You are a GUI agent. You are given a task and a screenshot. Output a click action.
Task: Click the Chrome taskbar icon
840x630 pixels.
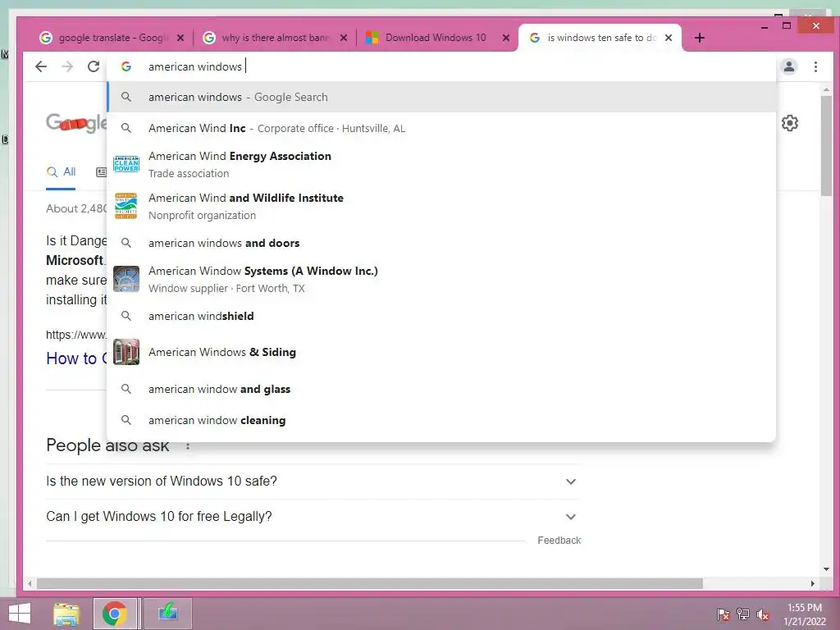click(x=116, y=614)
